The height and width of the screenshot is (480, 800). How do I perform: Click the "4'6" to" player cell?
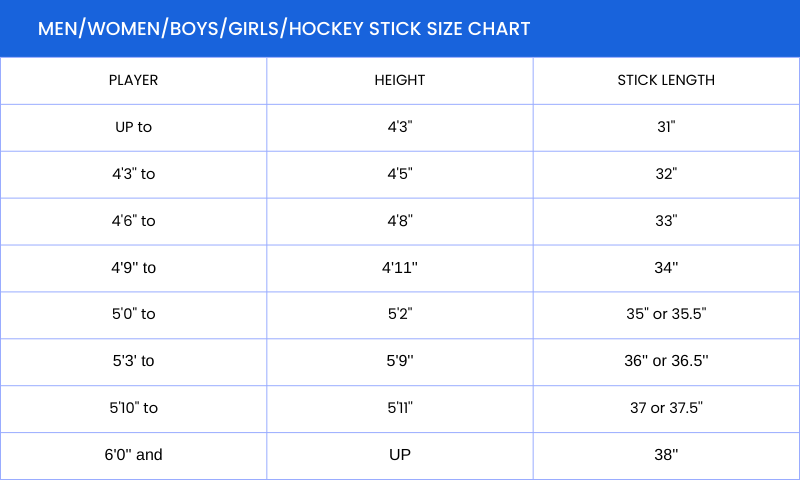tap(133, 220)
